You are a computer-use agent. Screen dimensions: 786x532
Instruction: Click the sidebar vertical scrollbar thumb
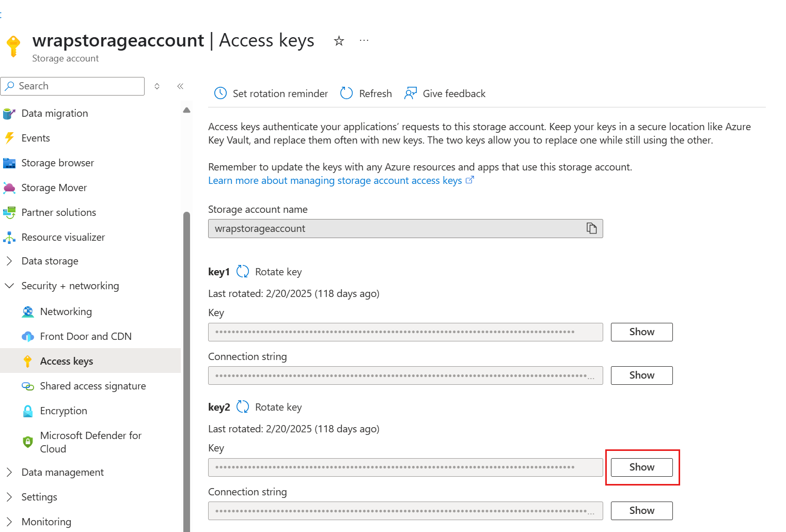(x=186, y=372)
